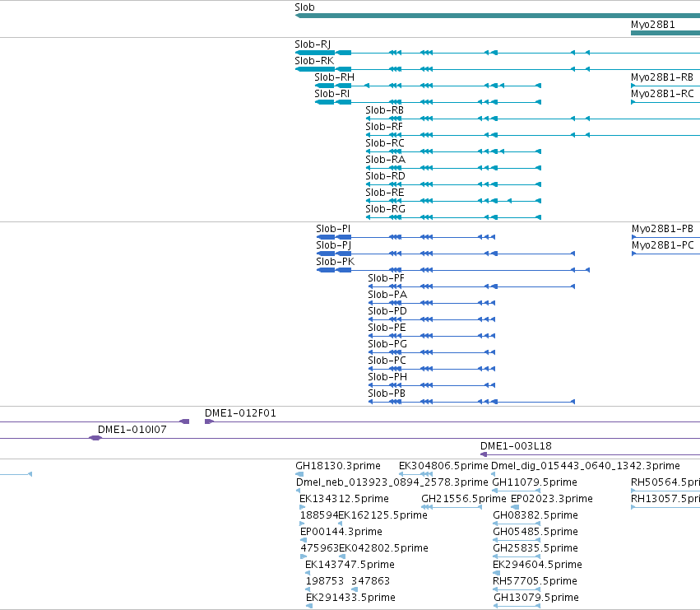Open Dmel_dig_015443_0640_1342.3prime feature

point(586,466)
